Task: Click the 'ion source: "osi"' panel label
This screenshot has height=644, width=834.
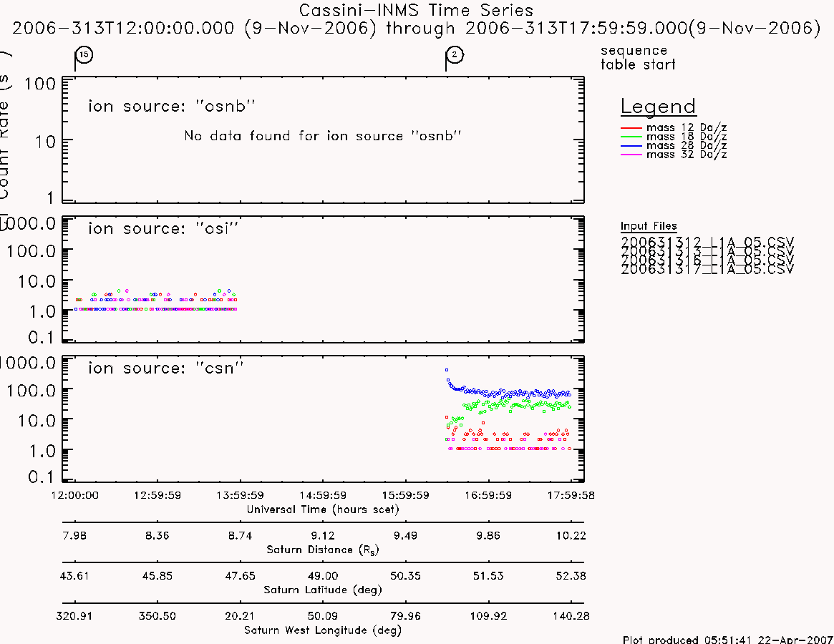Action: point(163,229)
